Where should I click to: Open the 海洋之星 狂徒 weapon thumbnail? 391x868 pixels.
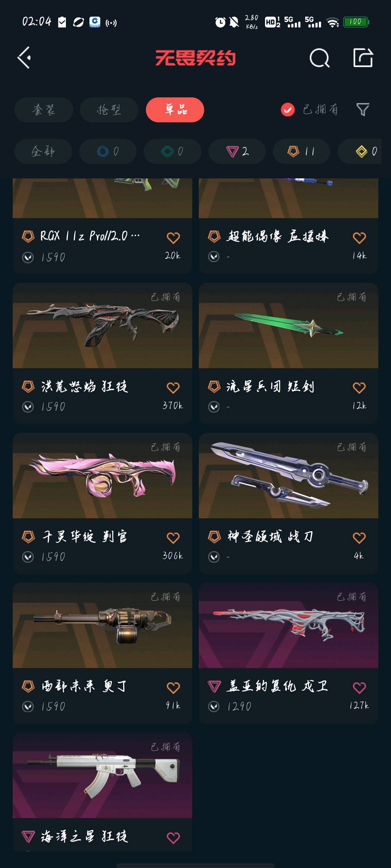[x=102, y=776]
